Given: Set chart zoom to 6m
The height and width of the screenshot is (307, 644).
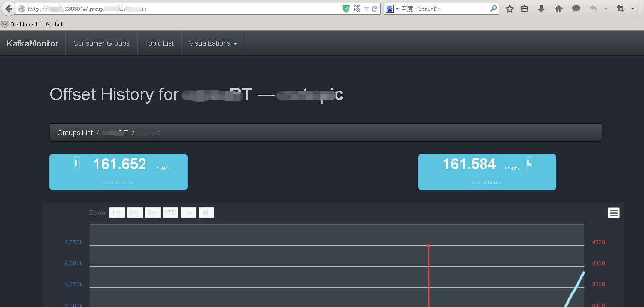Looking at the screenshot, I should (153, 213).
